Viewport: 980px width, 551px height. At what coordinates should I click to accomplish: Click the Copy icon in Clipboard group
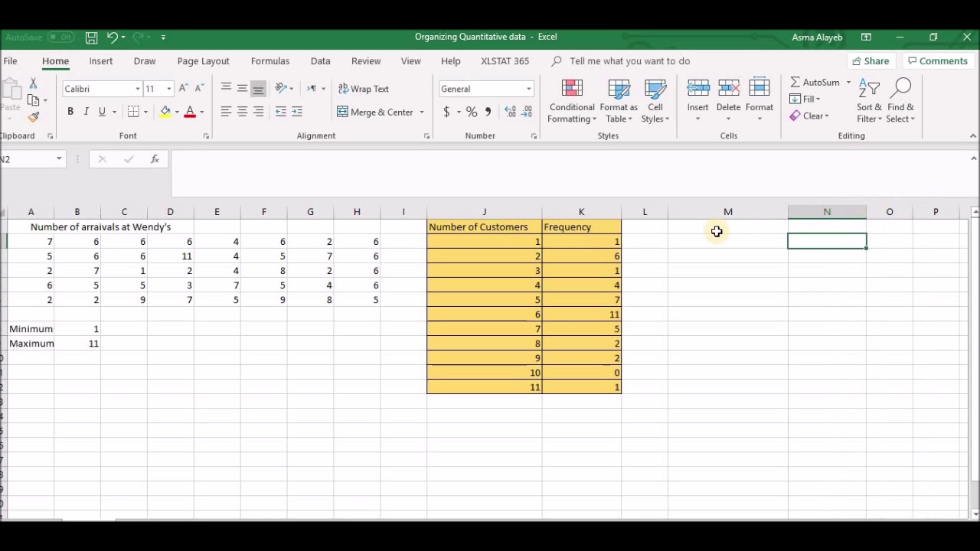[x=33, y=99]
